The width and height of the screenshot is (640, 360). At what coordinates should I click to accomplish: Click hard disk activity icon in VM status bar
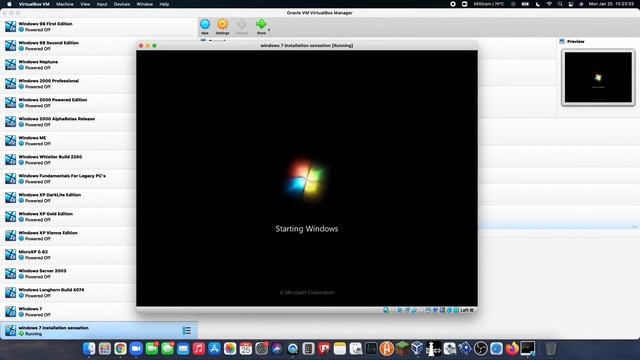[386, 310]
